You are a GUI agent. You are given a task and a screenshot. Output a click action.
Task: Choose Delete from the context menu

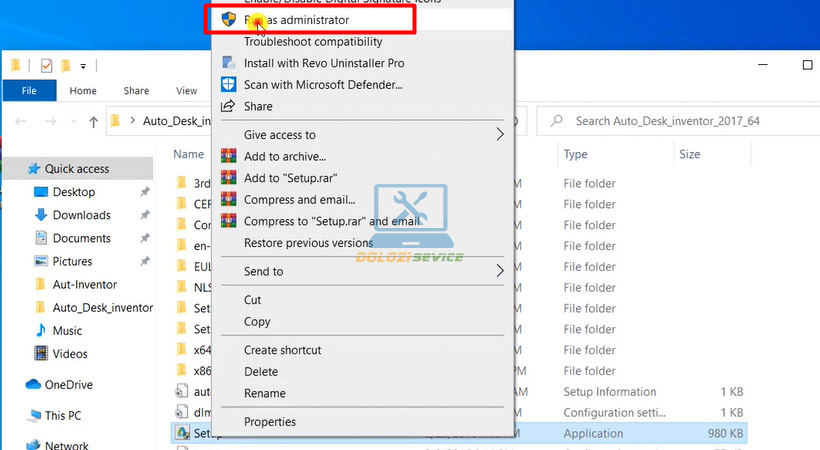coord(260,372)
